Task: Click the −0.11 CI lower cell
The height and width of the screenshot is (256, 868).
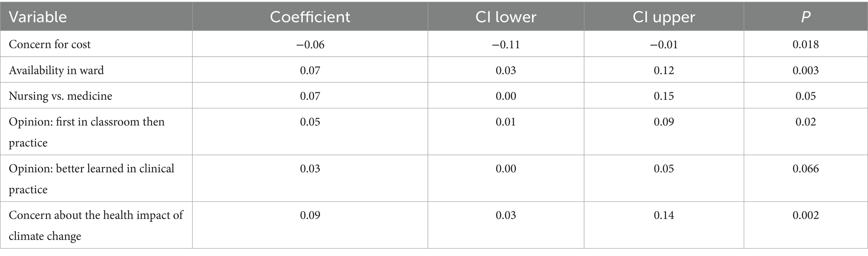Action: [506, 44]
